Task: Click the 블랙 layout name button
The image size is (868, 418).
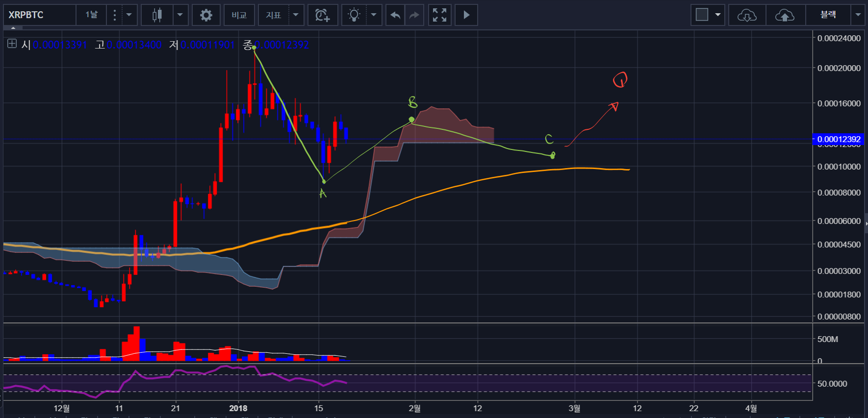Action: [828, 15]
